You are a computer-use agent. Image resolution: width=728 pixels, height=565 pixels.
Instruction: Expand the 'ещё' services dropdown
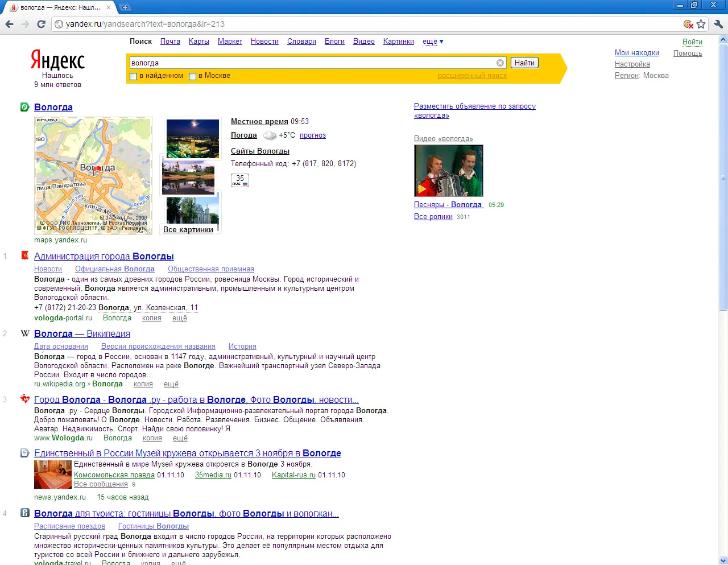pos(433,42)
